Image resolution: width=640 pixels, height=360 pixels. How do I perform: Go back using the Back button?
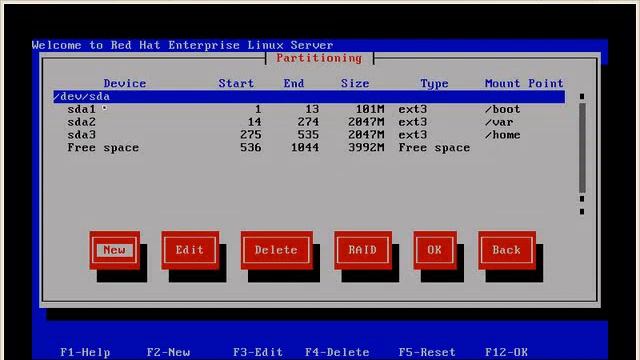click(507, 250)
